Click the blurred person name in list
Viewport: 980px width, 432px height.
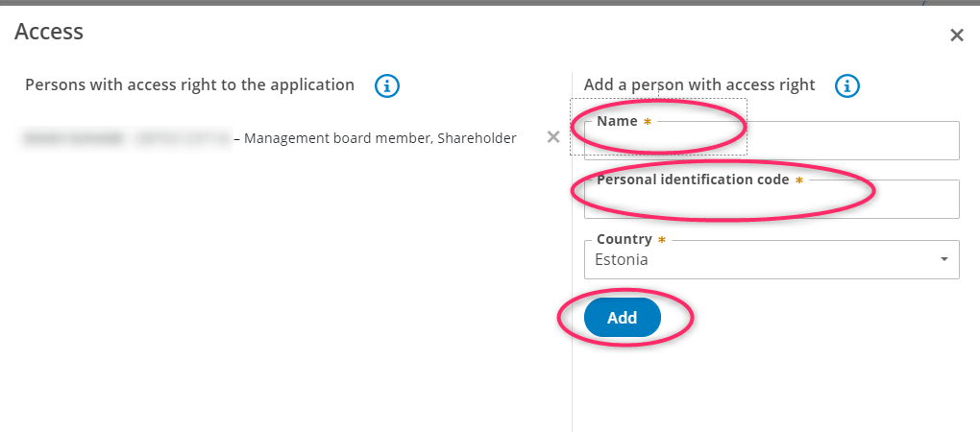click(x=126, y=138)
